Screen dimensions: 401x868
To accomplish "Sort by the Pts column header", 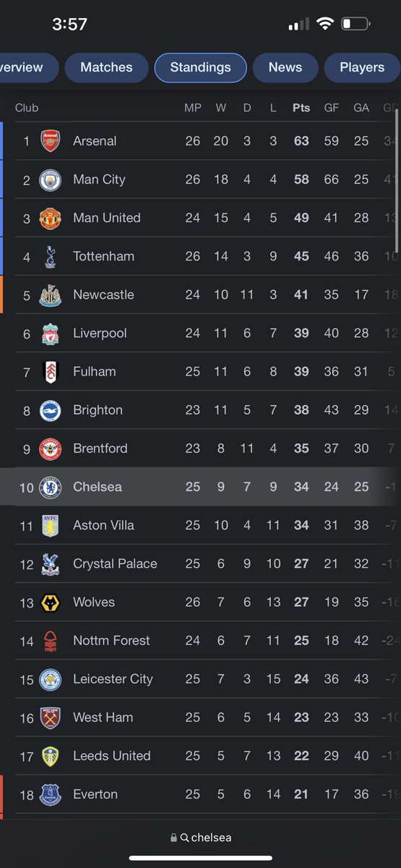I will point(301,108).
